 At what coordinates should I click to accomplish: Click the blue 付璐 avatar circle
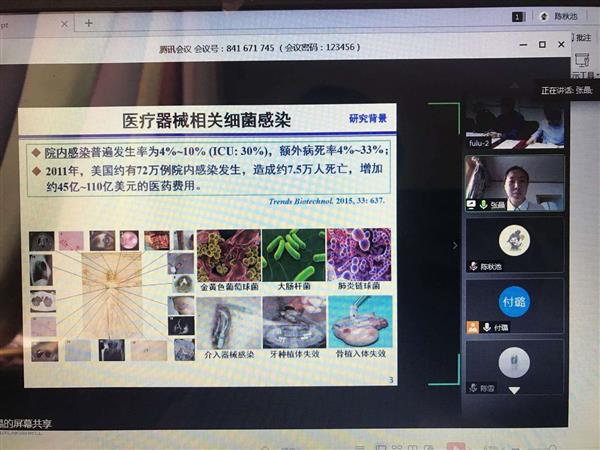pos(514,300)
